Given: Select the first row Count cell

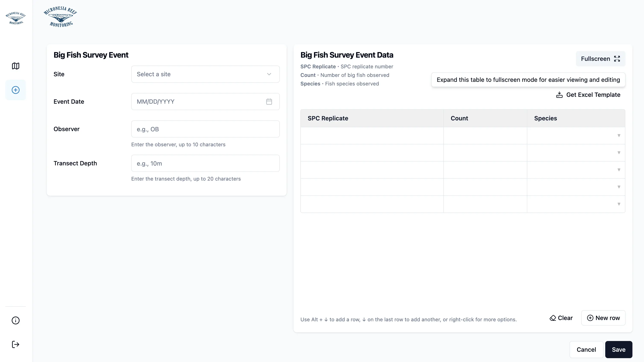Looking at the screenshot, I should (x=485, y=136).
